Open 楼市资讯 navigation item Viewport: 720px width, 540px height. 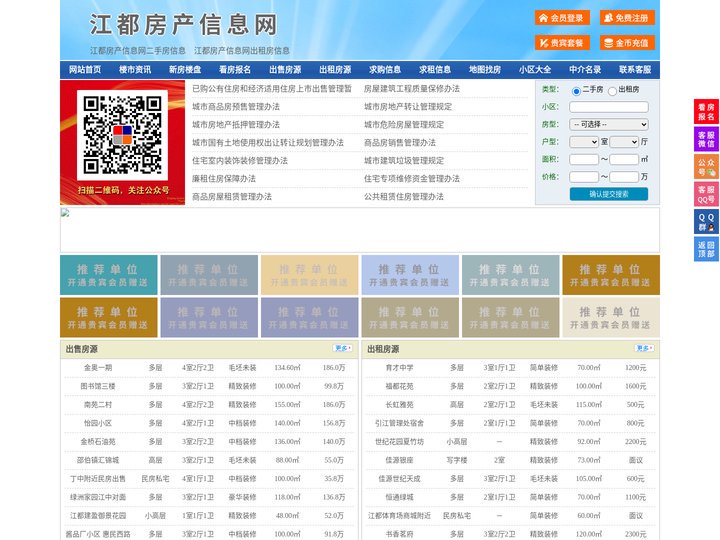[135, 70]
